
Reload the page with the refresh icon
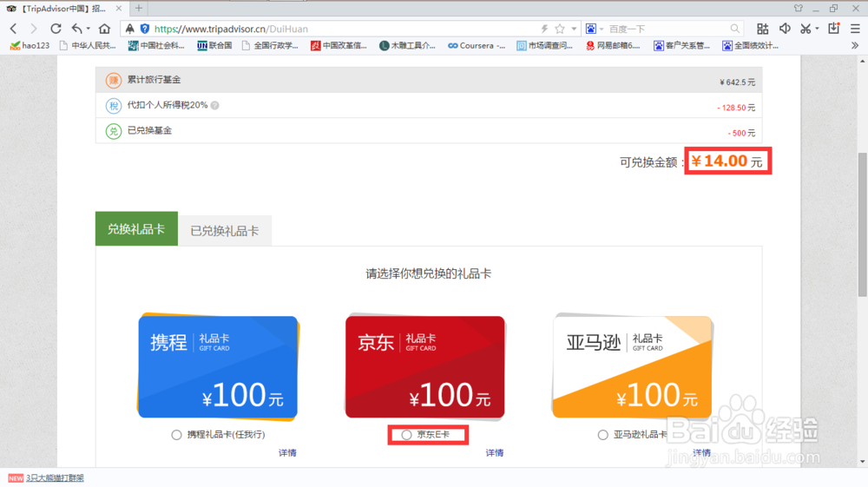point(56,29)
